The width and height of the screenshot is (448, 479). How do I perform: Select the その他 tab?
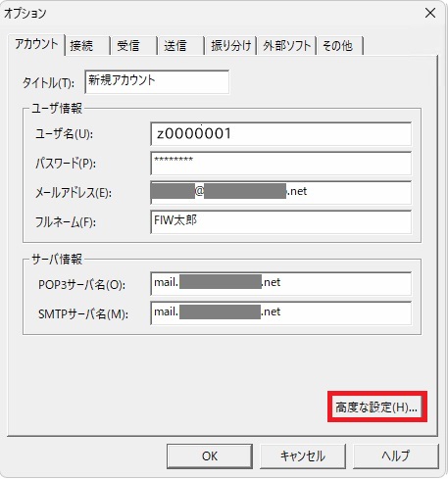point(340,46)
